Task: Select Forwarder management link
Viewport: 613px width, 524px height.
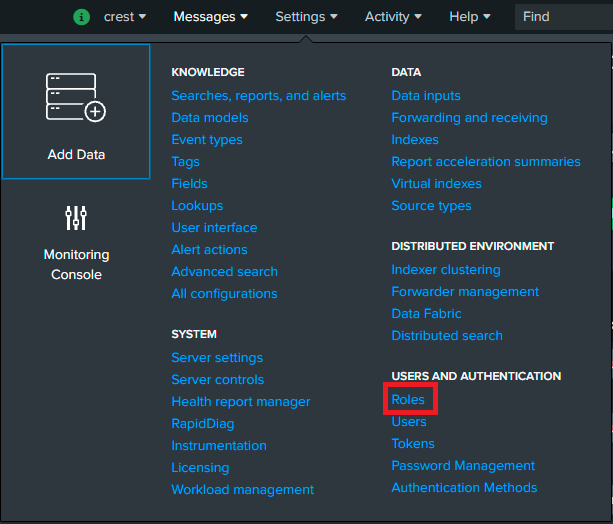Action: pos(465,292)
